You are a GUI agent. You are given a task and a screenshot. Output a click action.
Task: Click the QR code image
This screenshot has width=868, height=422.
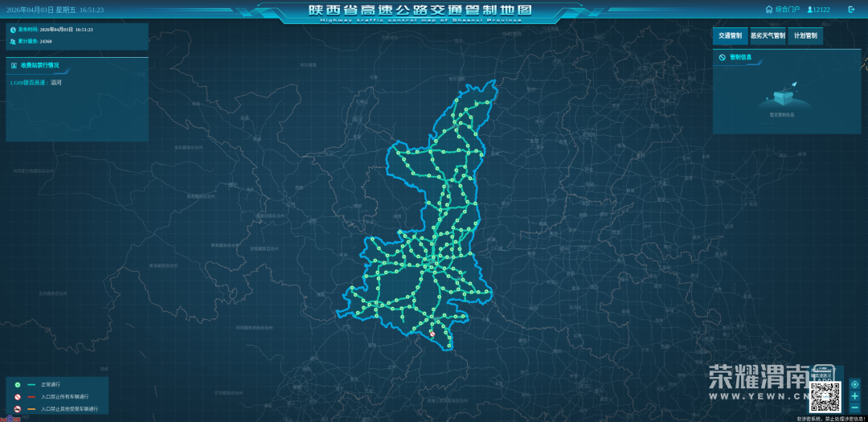tap(824, 395)
